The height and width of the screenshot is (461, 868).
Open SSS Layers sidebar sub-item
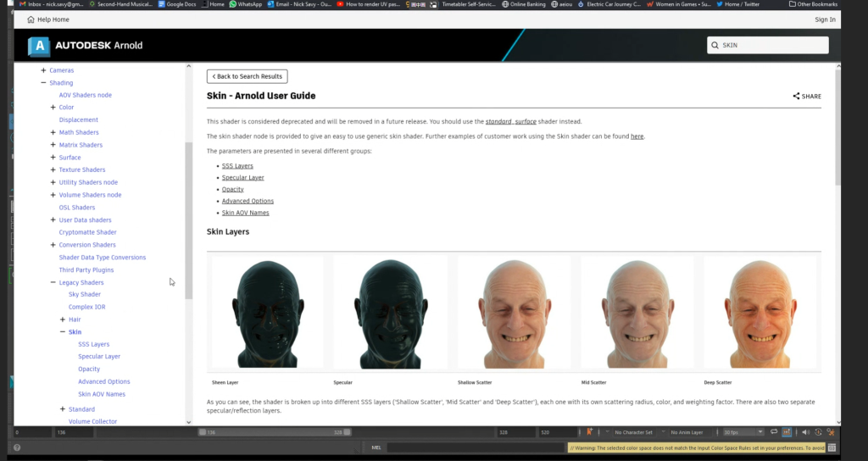point(93,344)
